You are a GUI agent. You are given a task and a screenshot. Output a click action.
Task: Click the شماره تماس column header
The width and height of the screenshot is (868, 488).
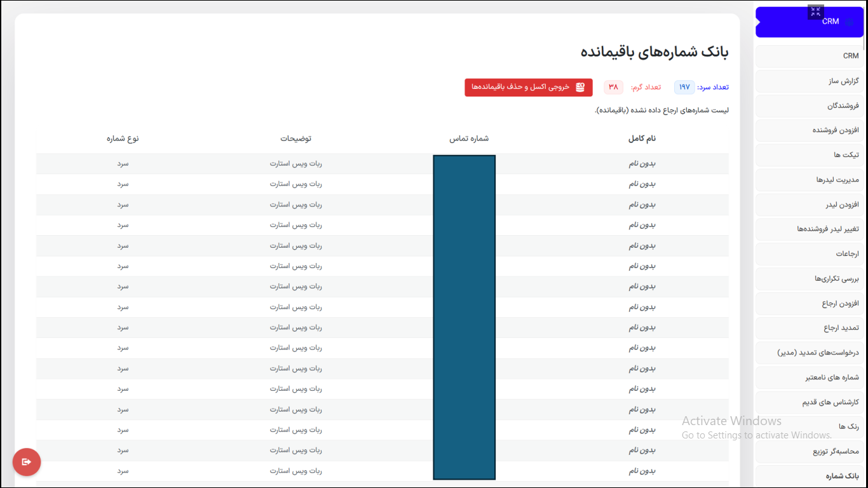pyautogui.click(x=469, y=139)
